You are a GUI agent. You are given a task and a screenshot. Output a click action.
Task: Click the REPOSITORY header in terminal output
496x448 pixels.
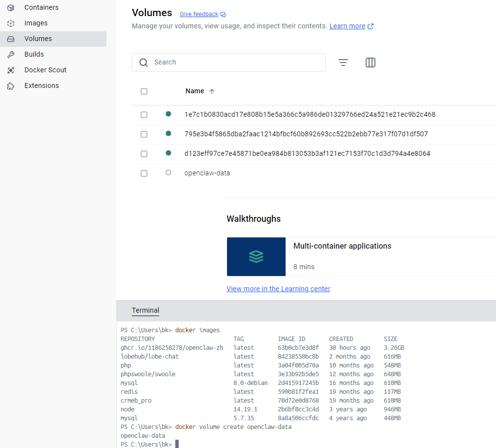(138, 339)
